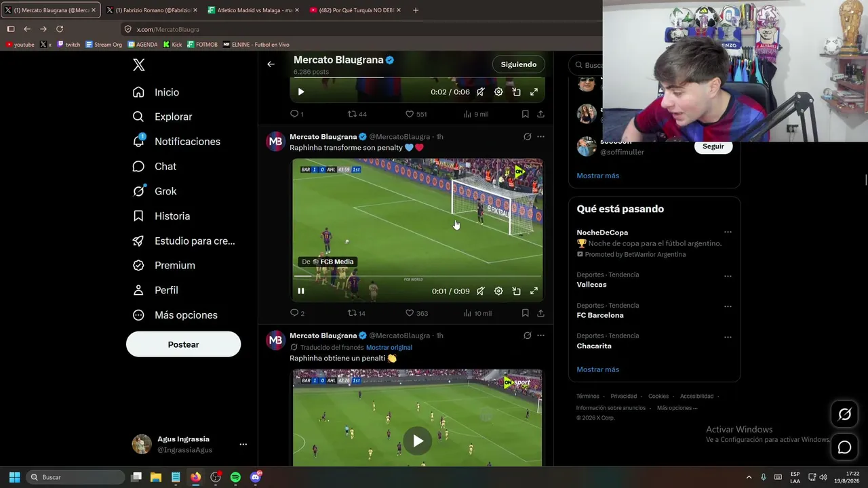
Task: Repost the post with 14 reposts
Action: [x=357, y=313]
